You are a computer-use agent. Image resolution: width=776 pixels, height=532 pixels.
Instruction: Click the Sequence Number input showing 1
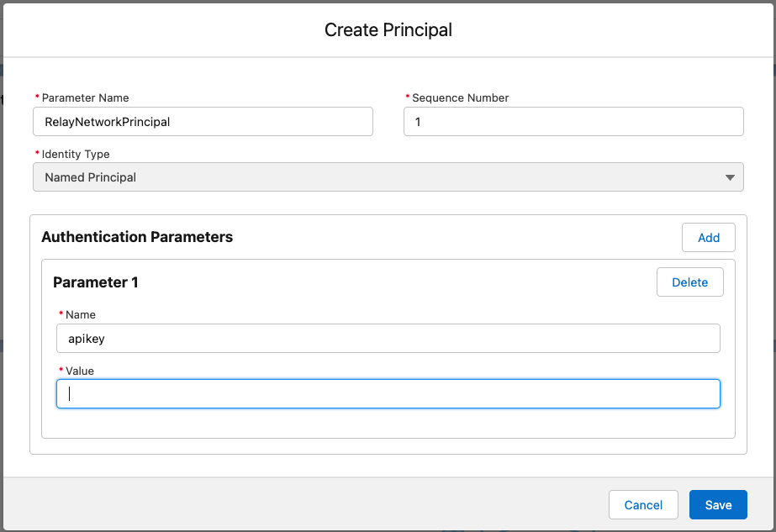[573, 121]
